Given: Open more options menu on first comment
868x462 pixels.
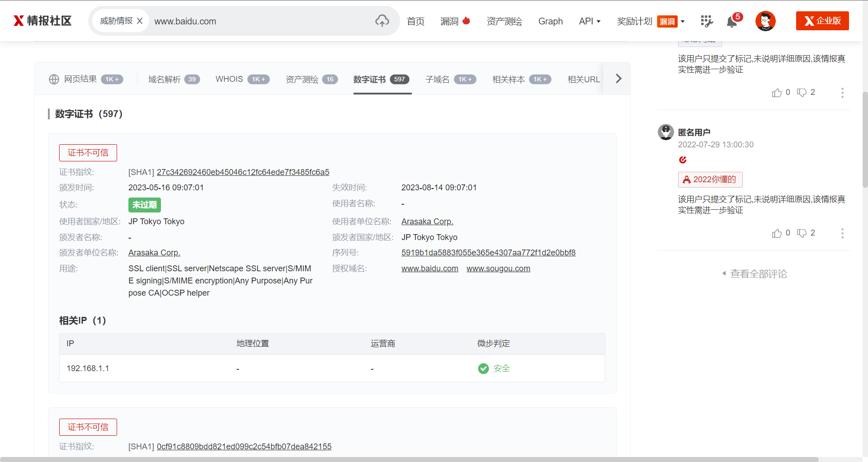Looking at the screenshot, I should [842, 93].
